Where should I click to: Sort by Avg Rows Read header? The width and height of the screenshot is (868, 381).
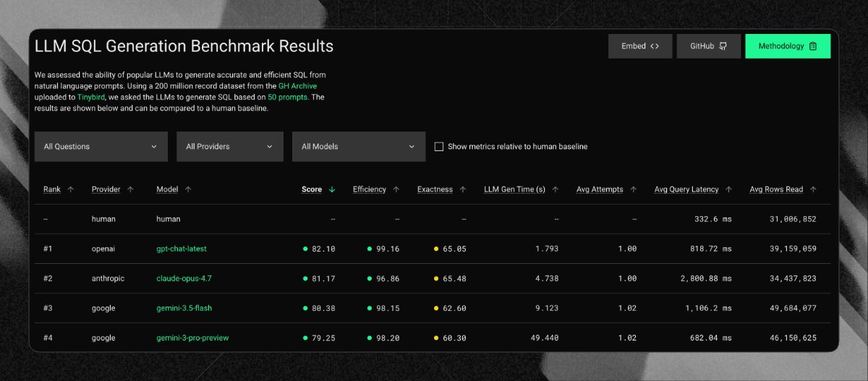(776, 189)
